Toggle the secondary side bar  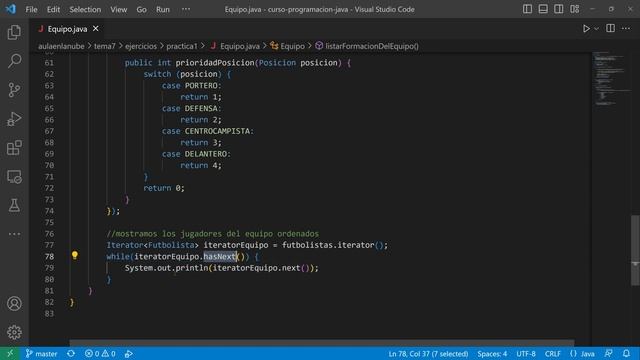click(x=558, y=9)
